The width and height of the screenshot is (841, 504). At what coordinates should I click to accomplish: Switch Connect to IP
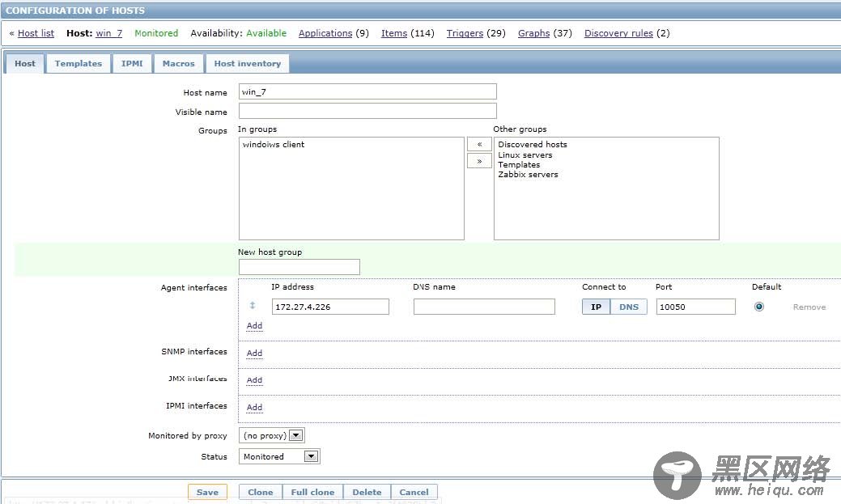(x=596, y=307)
